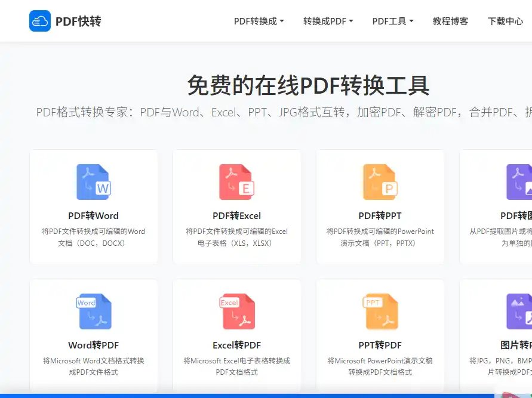This screenshot has height=398, width=532.
Task: Go to 教程博客 page
Action: [x=450, y=21]
